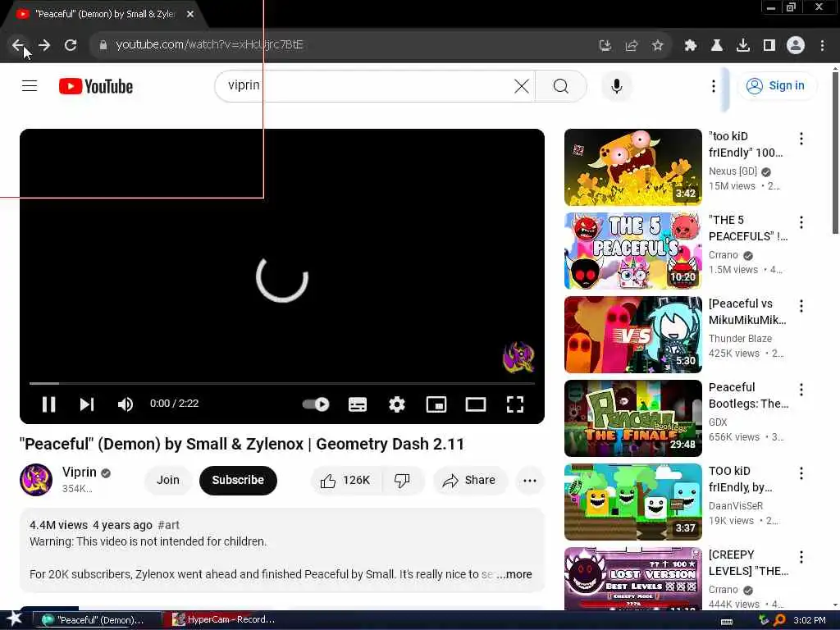The width and height of the screenshot is (840, 630).
Task: Open the browser profile avatar
Action: coord(796,46)
